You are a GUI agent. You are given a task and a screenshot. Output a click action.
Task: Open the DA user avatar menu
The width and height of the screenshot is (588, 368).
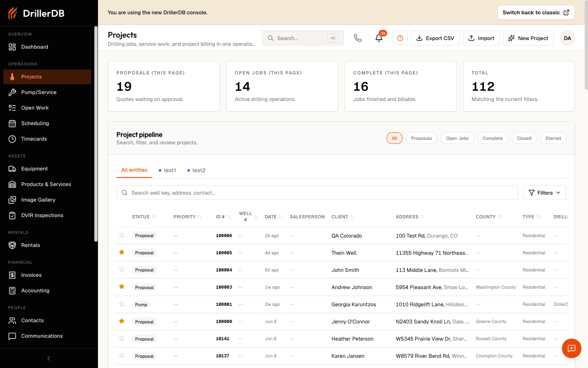point(568,38)
